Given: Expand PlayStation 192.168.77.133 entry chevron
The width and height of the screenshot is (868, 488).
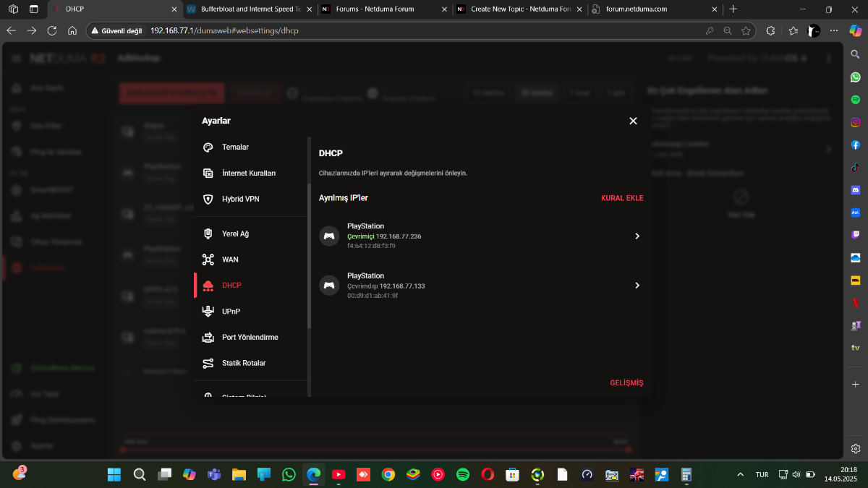Looking at the screenshot, I should coord(637,286).
